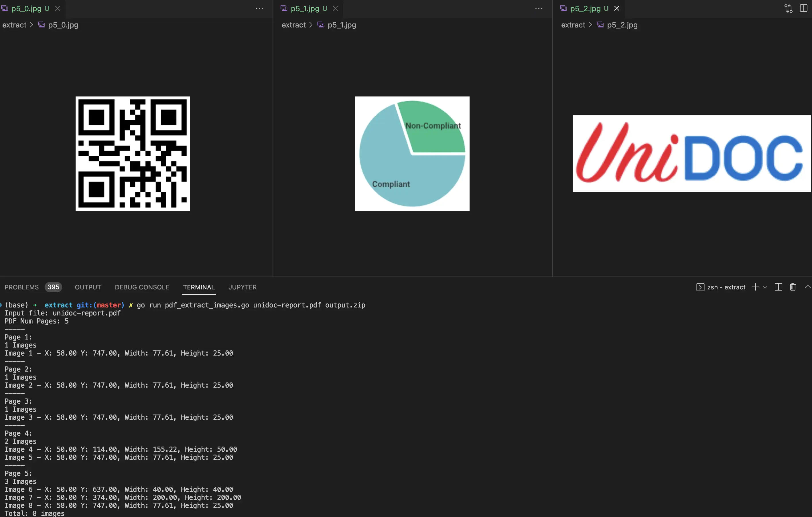Select the DEBUG CONSOLE panel
Image resolution: width=812 pixels, height=517 pixels.
(142, 287)
